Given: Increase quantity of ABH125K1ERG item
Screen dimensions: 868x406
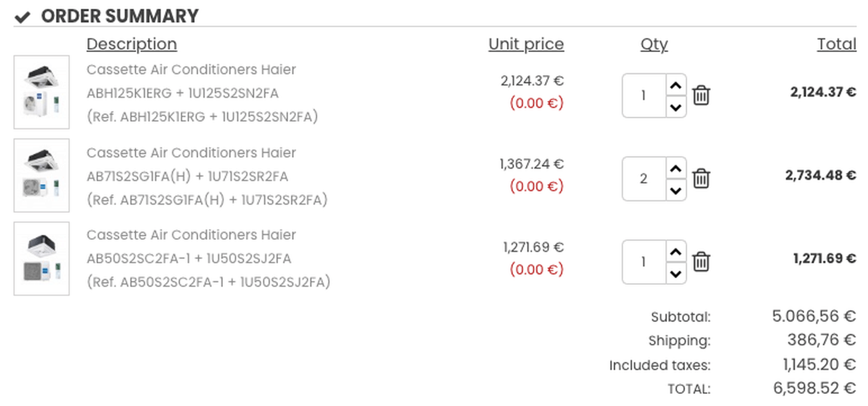Looking at the screenshot, I should pos(676,85).
